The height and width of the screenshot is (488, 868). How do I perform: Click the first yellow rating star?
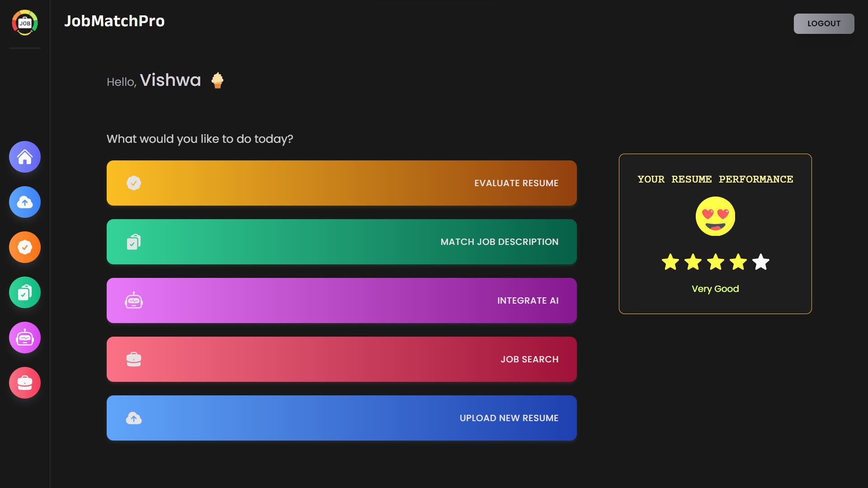[670, 262]
